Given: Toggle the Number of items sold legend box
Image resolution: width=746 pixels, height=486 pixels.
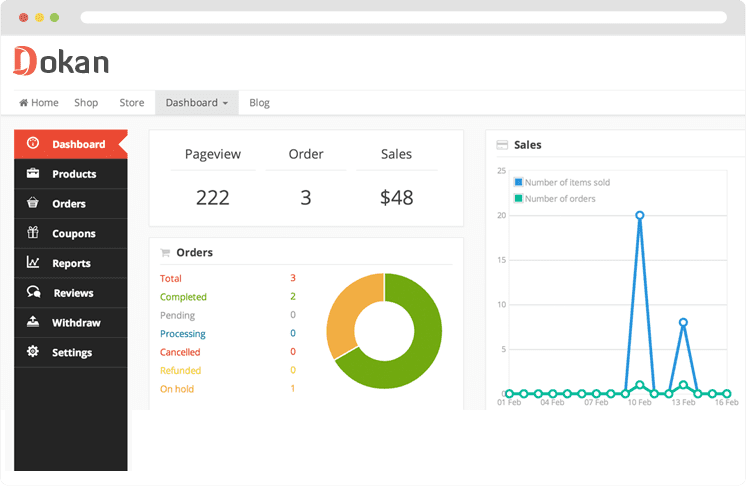Looking at the screenshot, I should pos(518,183).
